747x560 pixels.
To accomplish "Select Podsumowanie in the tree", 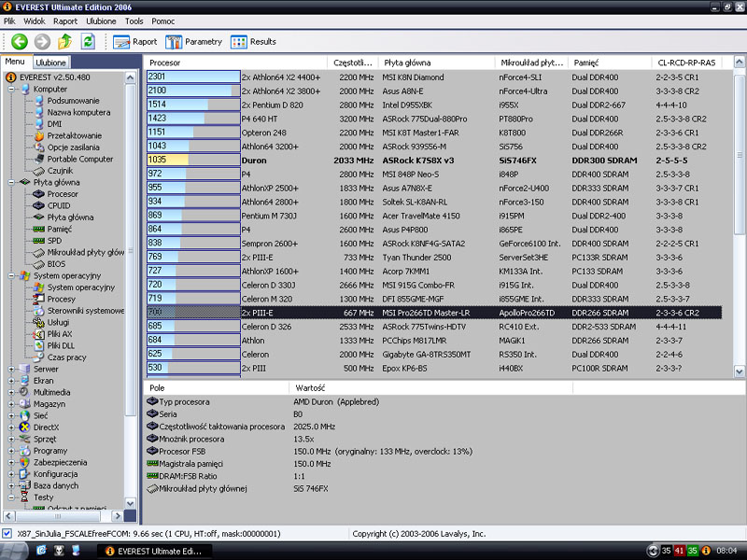I will coord(73,101).
